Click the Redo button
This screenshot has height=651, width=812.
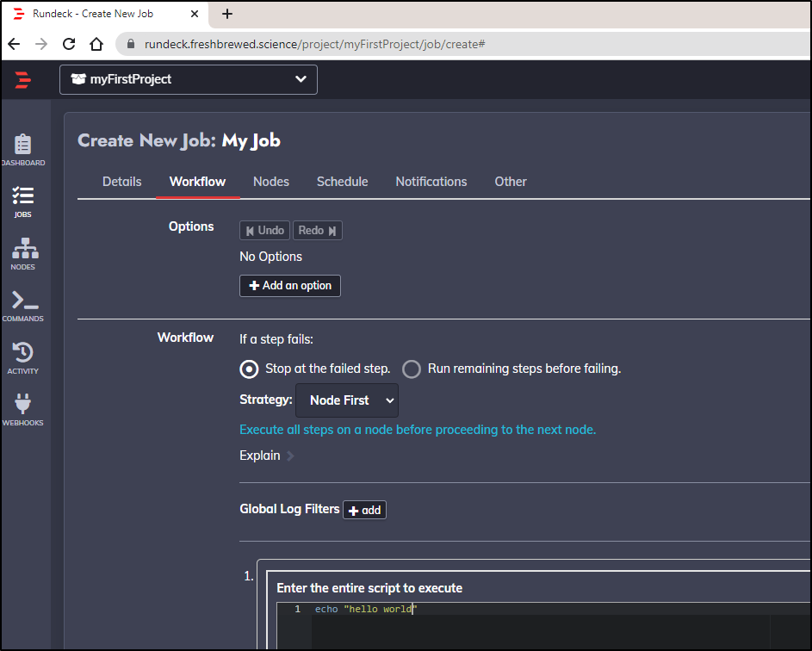point(318,231)
